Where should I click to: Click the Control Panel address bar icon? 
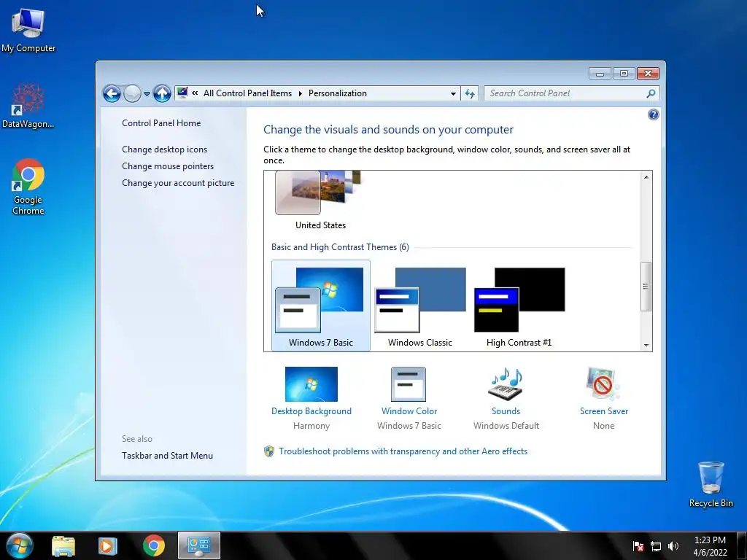tap(182, 93)
